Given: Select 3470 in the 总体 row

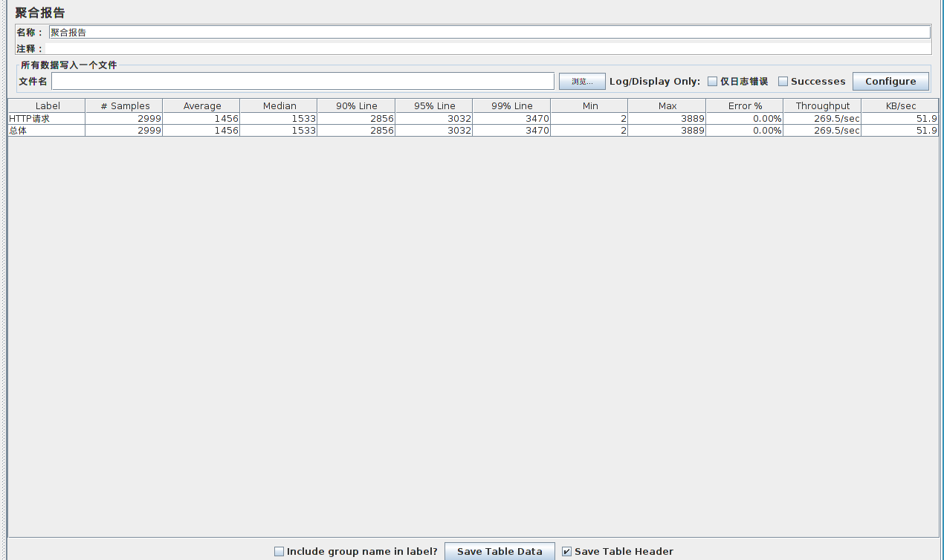Looking at the screenshot, I should pyautogui.click(x=511, y=130).
